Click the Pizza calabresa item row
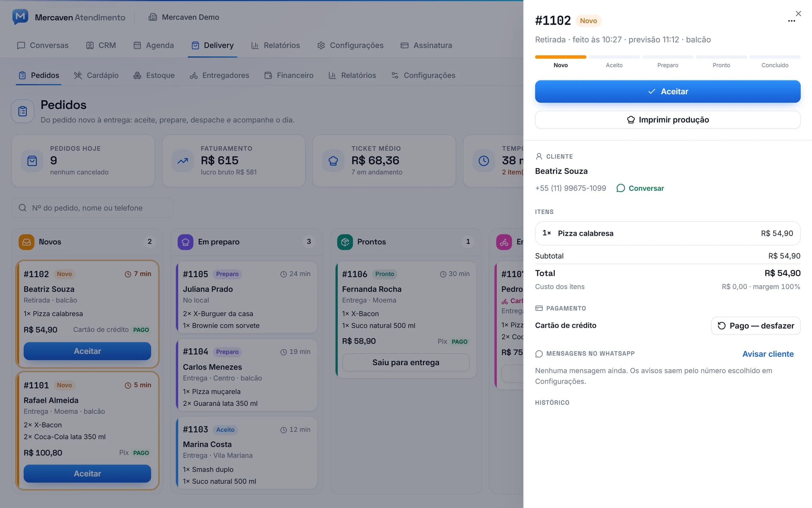This screenshot has height=508, width=812. coord(668,233)
